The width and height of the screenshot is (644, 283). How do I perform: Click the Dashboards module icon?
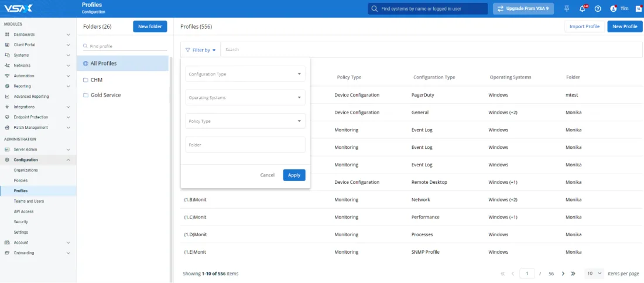[7, 35]
